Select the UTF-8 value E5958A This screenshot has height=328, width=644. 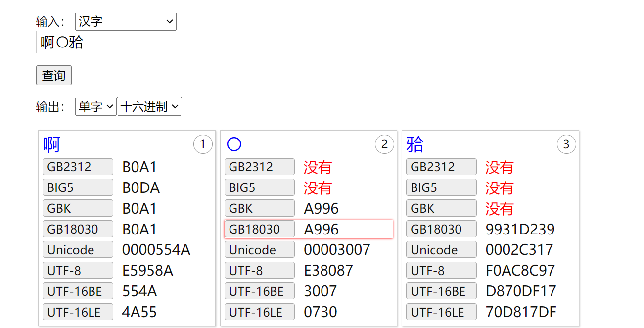148,271
